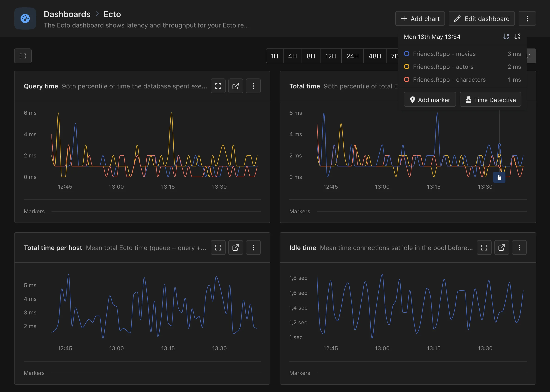Open the dashboard kebab menu beside Edit dashboard
The width and height of the screenshot is (550, 392).
pyautogui.click(x=527, y=19)
